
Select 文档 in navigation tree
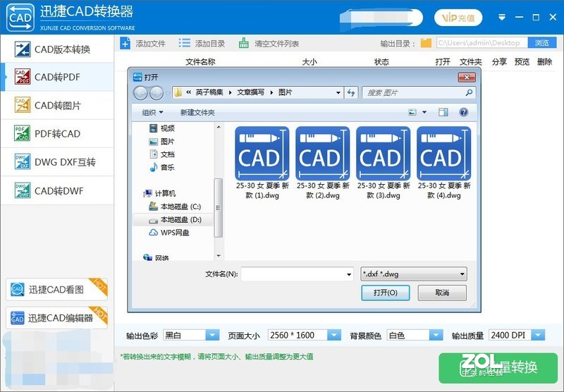(162, 154)
